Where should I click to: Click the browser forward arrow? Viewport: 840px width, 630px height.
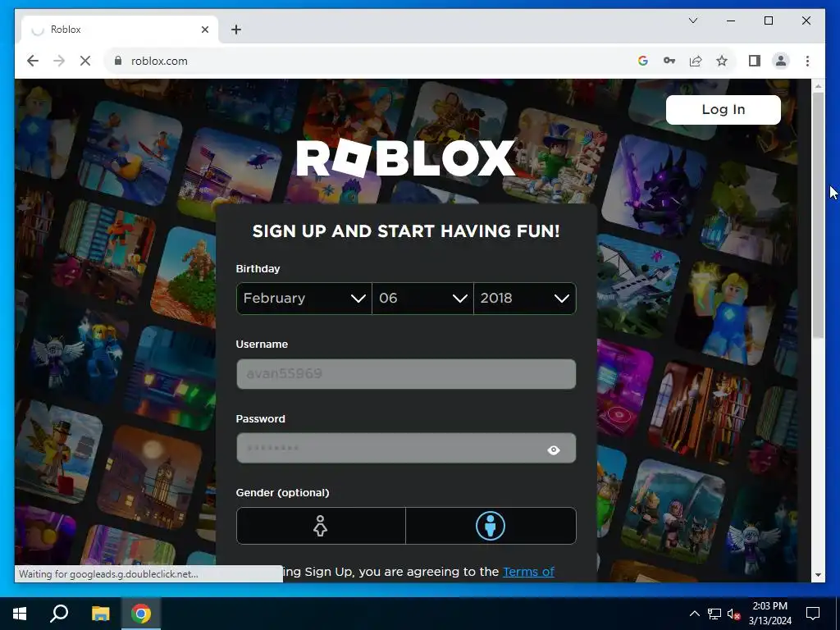tap(59, 61)
